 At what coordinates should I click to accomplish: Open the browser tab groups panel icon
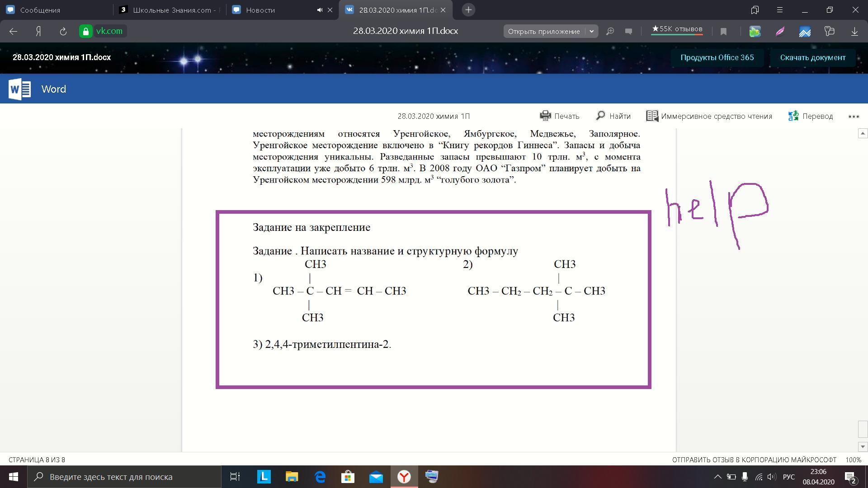coord(755,10)
